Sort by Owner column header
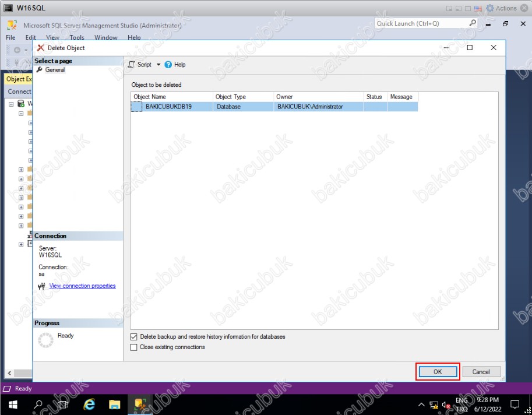 (318, 97)
